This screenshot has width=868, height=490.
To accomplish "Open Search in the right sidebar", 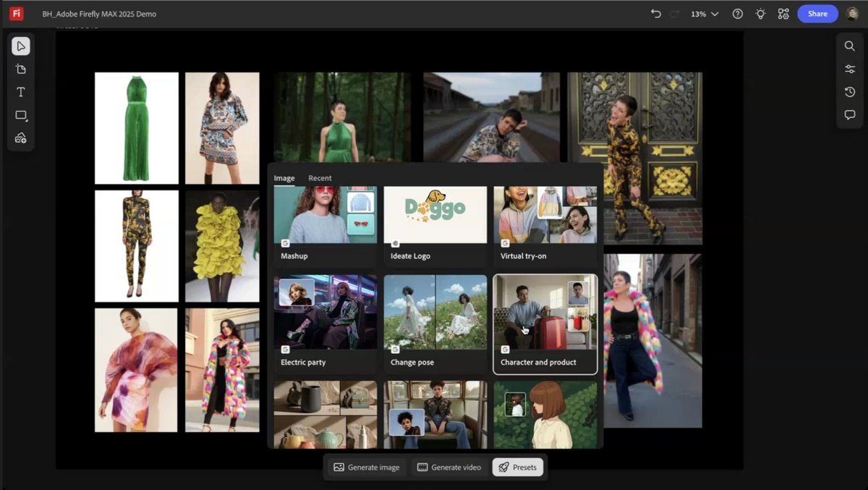I will coord(849,46).
